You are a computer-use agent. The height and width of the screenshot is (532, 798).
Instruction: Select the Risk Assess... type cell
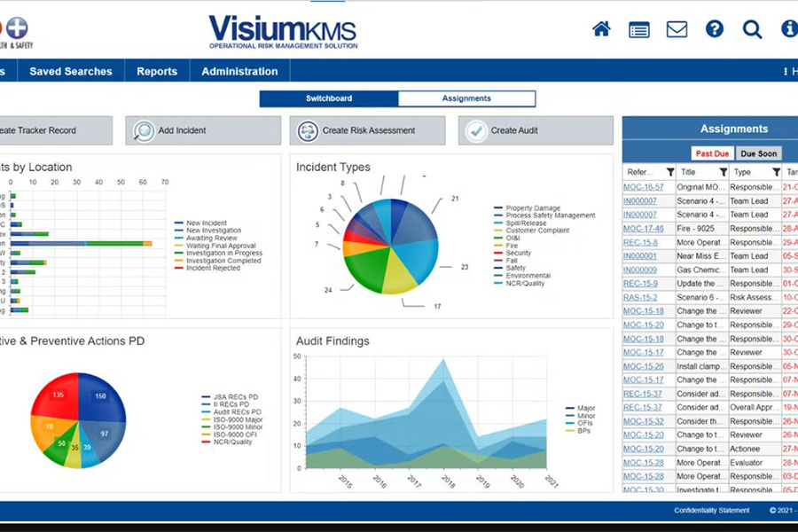[x=755, y=297]
